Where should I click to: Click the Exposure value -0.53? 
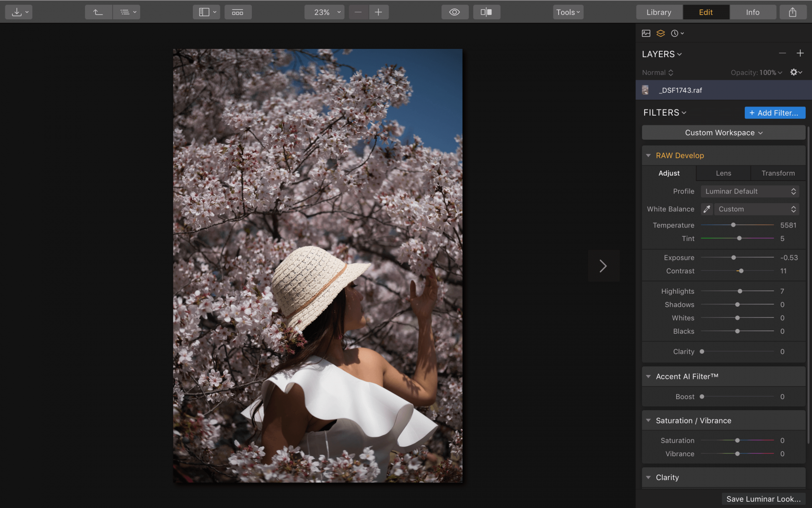(789, 258)
